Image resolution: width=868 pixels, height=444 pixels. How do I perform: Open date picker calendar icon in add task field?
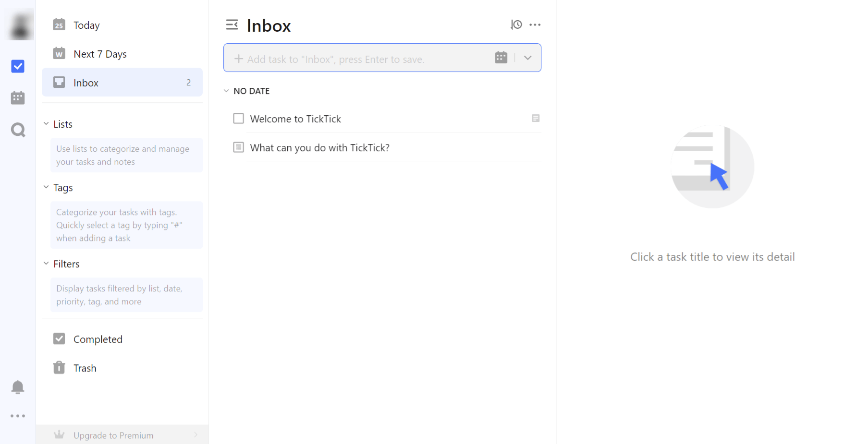tap(501, 58)
